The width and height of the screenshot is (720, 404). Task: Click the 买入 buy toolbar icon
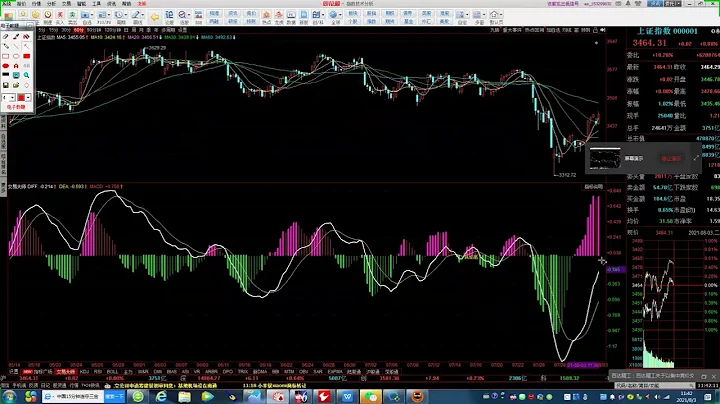tap(60, 18)
